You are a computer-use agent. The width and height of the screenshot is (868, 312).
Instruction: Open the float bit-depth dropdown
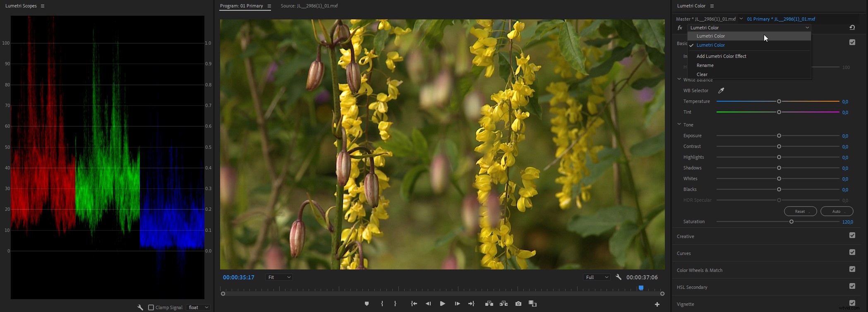coord(198,307)
